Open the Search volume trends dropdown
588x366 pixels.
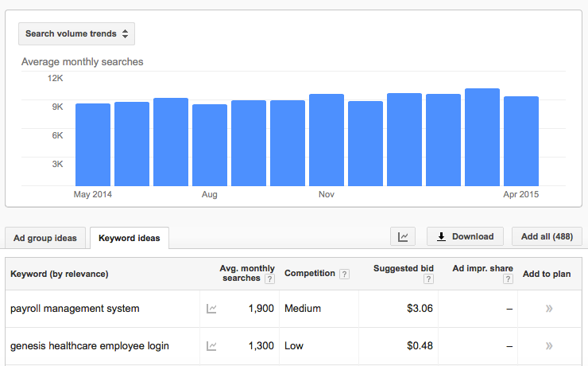click(76, 33)
